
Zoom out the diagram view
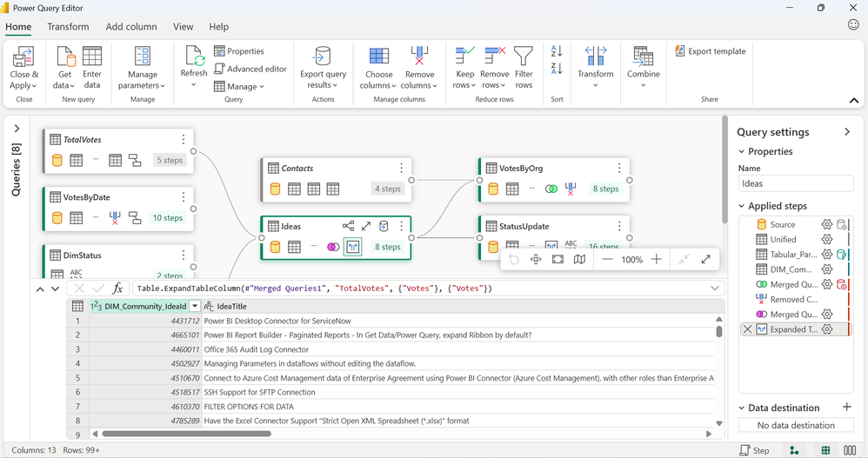pos(607,260)
